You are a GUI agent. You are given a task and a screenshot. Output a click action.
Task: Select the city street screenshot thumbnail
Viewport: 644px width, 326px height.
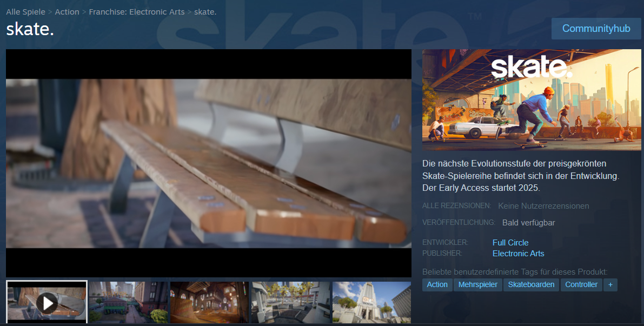point(128,303)
